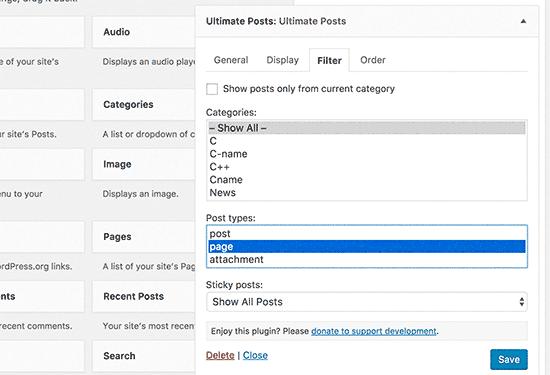Open the Sticky posts dropdown
This screenshot has width=550, height=375.
point(367,302)
